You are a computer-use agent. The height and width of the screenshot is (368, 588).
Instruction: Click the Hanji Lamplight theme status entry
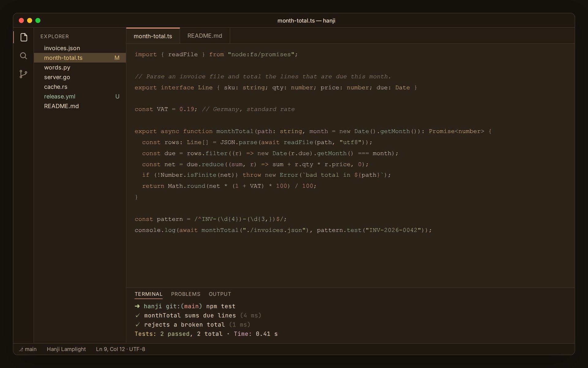click(66, 349)
